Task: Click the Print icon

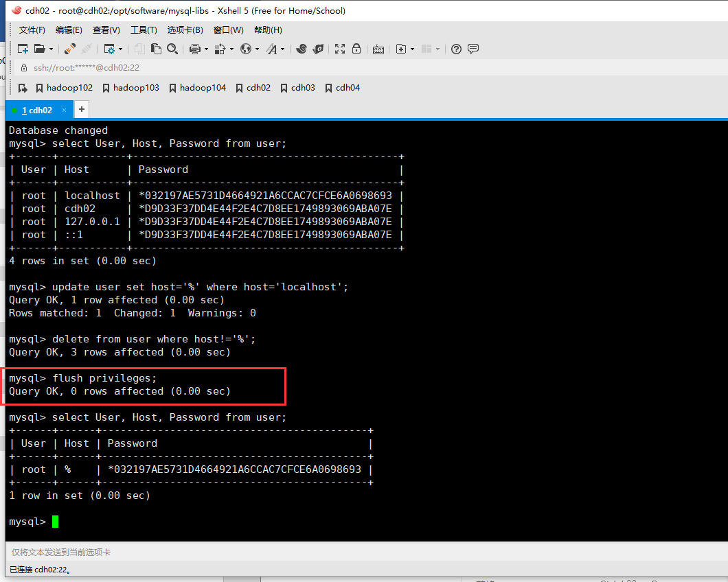Action: [x=195, y=49]
